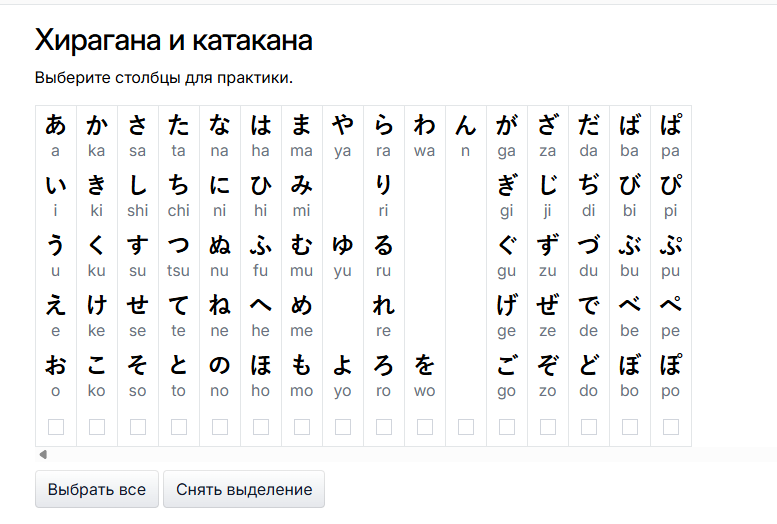Tick the 'ga' column checkbox
This screenshot has width=777, height=524.
pyautogui.click(x=507, y=427)
